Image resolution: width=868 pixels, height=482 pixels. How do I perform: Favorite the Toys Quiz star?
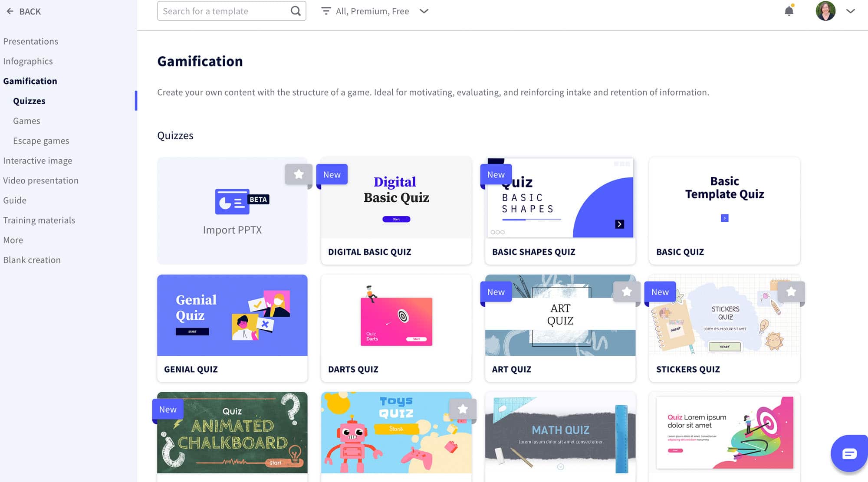click(463, 409)
